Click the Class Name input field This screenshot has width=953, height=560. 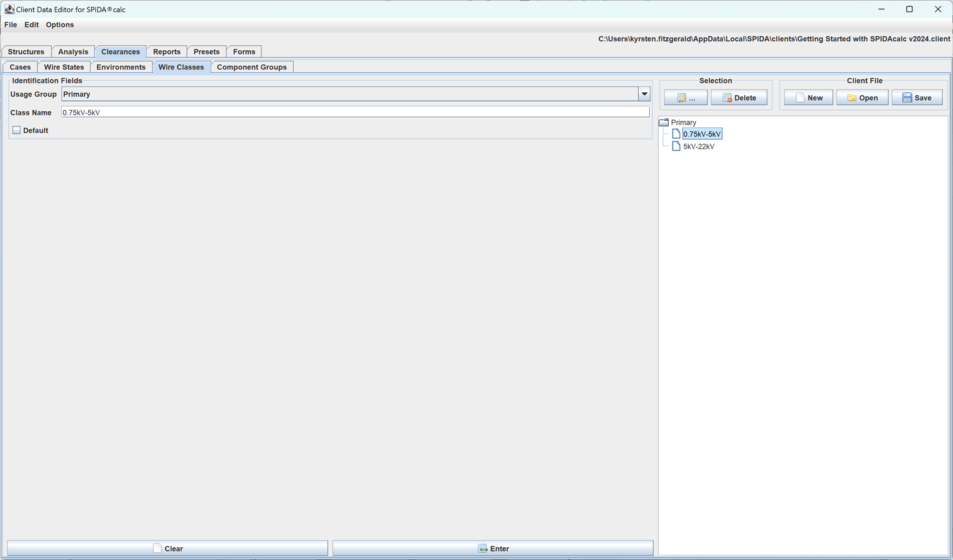tap(355, 113)
